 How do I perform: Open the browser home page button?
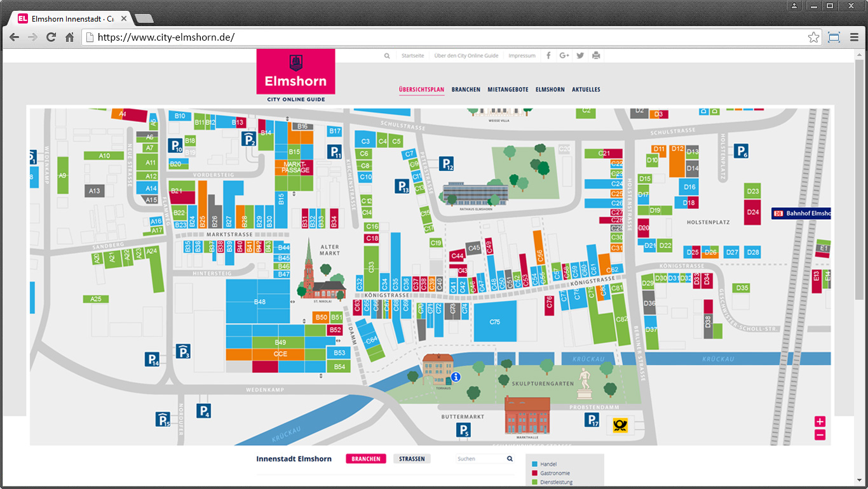70,37
